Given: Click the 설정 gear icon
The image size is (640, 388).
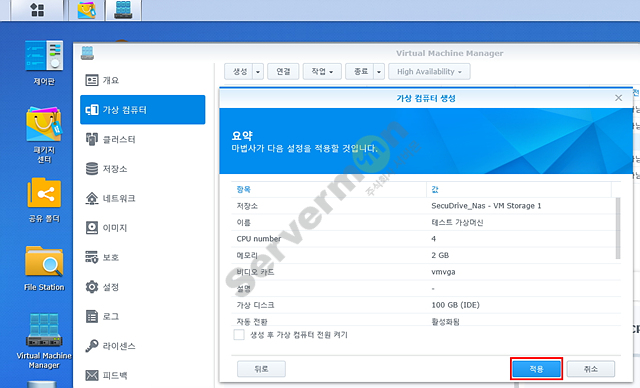Looking at the screenshot, I should (x=92, y=287).
